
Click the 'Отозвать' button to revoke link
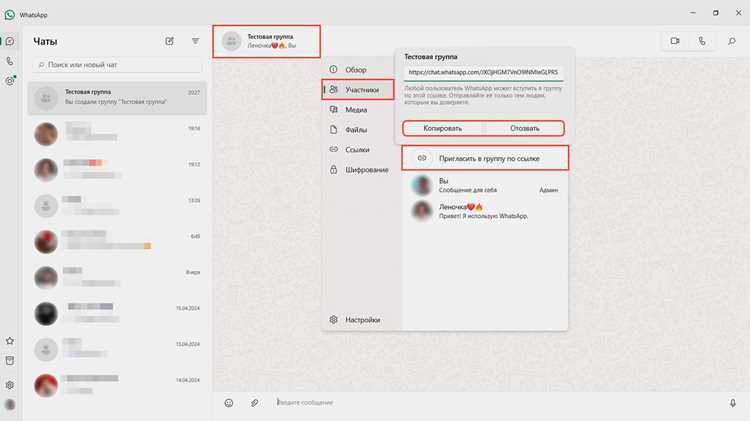524,128
